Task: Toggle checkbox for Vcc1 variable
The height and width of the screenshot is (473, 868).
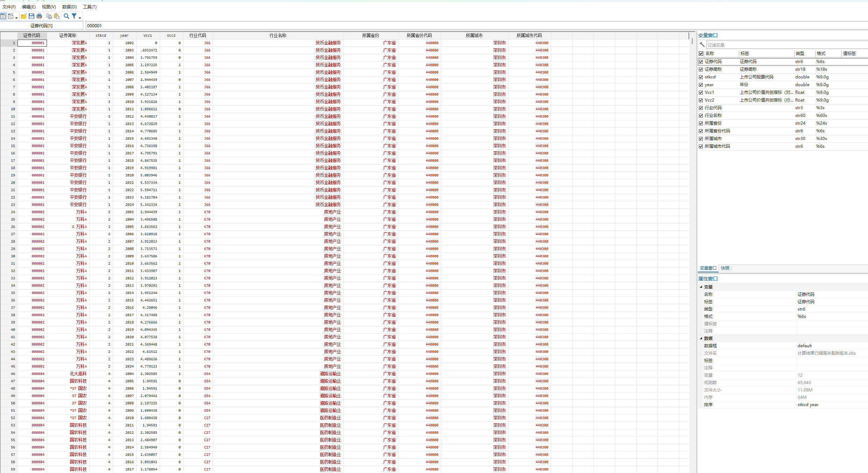Action: (x=701, y=92)
